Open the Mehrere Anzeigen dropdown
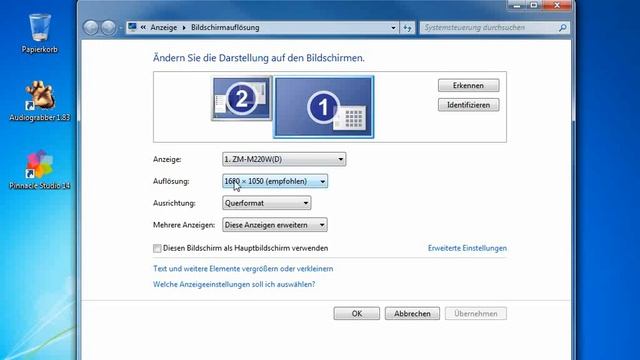Image resolution: width=640 pixels, height=360 pixels. point(275,225)
